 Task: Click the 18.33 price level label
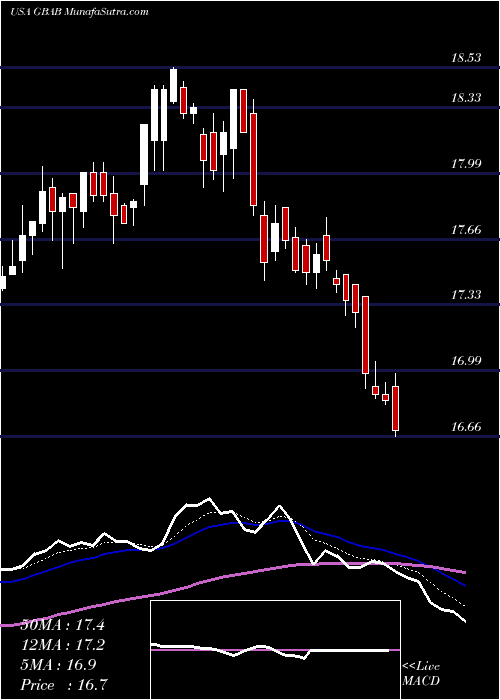466,97
